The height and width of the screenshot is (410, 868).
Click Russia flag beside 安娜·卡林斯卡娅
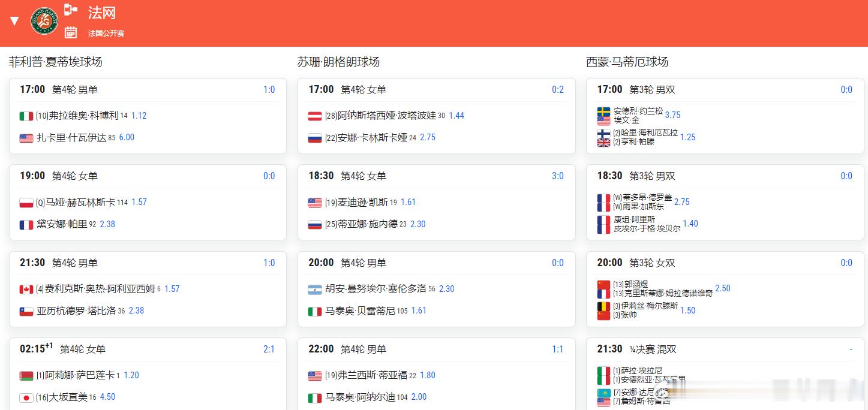(315, 138)
